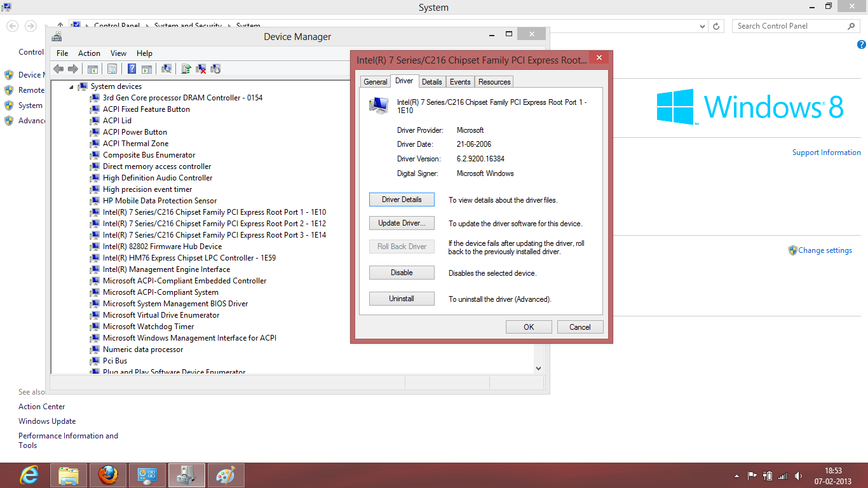Select Composite Bus Enumerator device
The width and height of the screenshot is (868, 488).
[149, 155]
